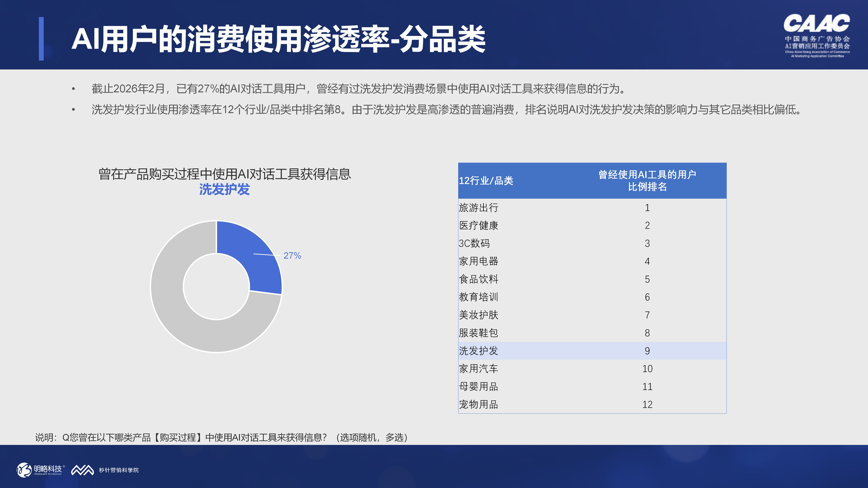Select the chart title 曾在产品购买过程中使用AI对话工具获得信息

click(225, 174)
